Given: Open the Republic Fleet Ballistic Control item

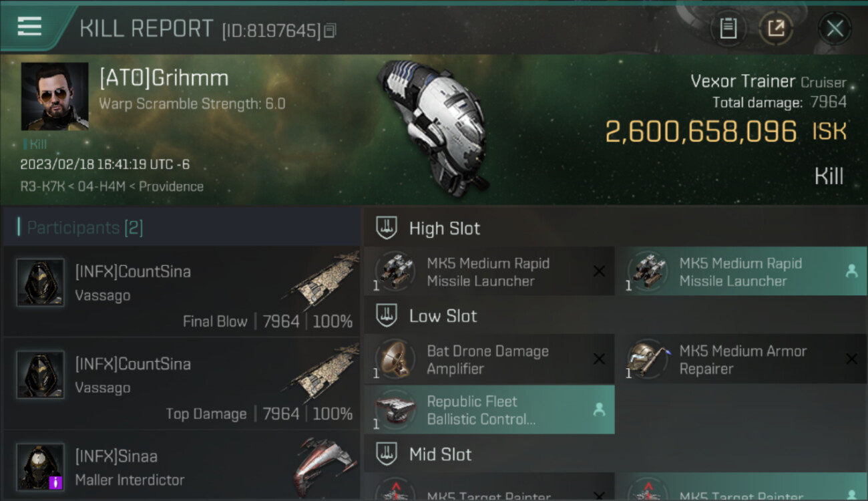Looking at the screenshot, I should click(489, 409).
